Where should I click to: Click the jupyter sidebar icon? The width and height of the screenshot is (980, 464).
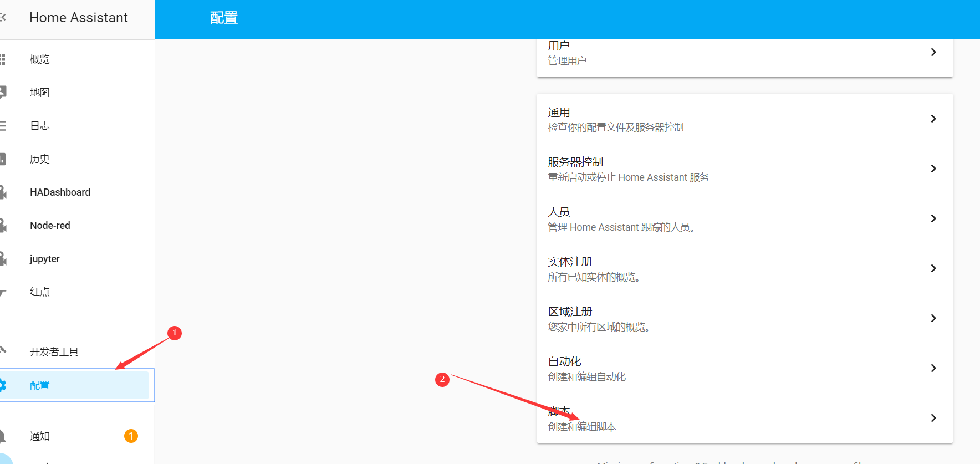tap(3, 259)
